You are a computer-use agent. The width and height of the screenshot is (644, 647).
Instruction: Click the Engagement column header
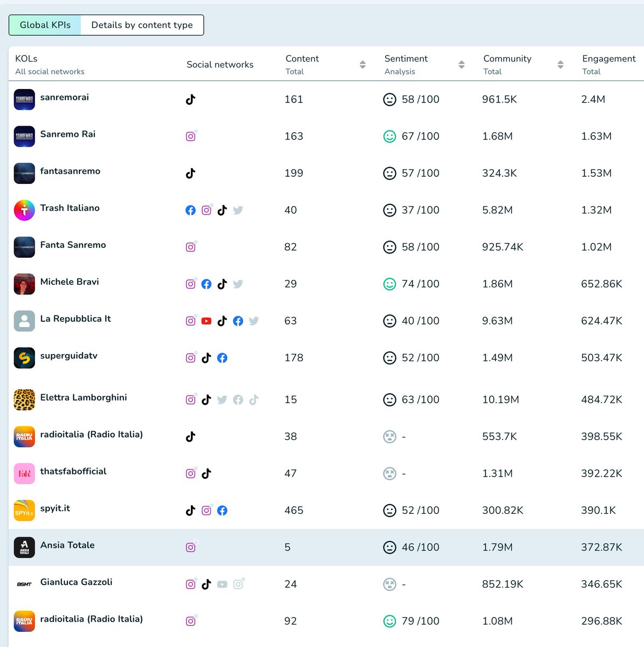609,58
